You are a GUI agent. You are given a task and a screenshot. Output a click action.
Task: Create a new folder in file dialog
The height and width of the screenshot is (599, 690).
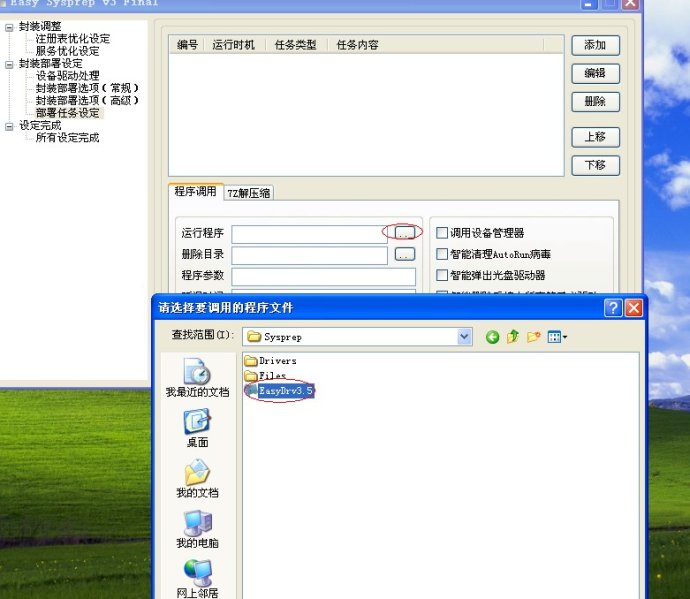coord(533,337)
